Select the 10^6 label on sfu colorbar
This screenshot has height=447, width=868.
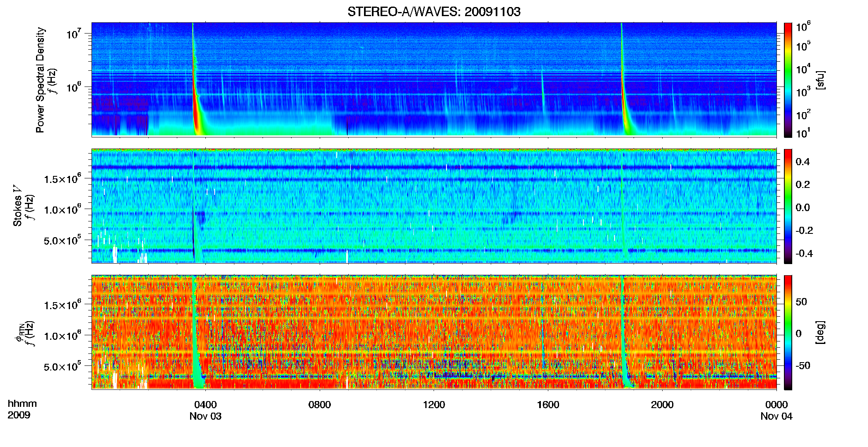[803, 26]
